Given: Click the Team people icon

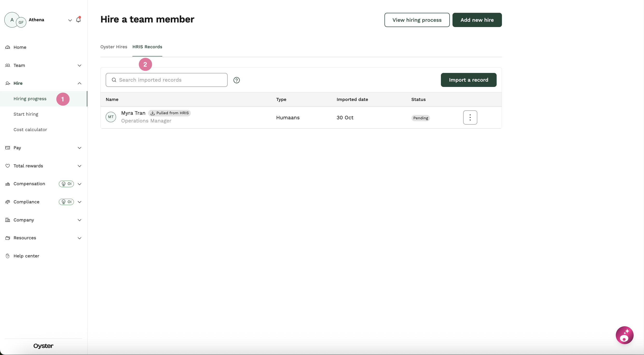Looking at the screenshot, I should pos(8,65).
